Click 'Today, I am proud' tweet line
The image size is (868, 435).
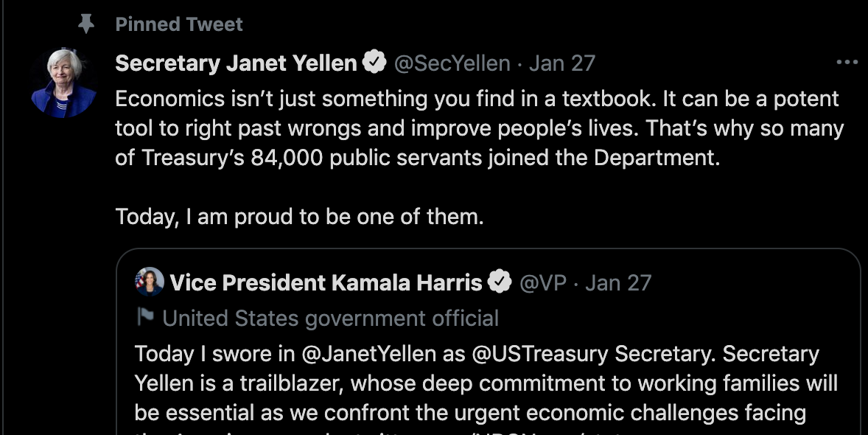pyautogui.click(x=299, y=216)
